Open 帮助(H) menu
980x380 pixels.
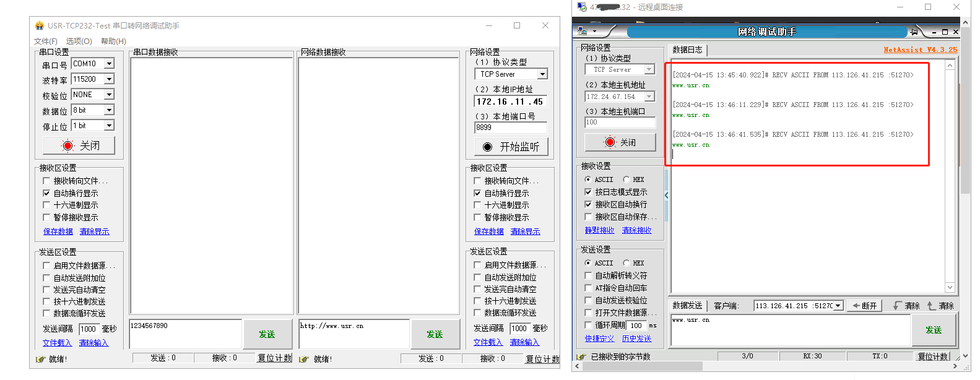113,41
